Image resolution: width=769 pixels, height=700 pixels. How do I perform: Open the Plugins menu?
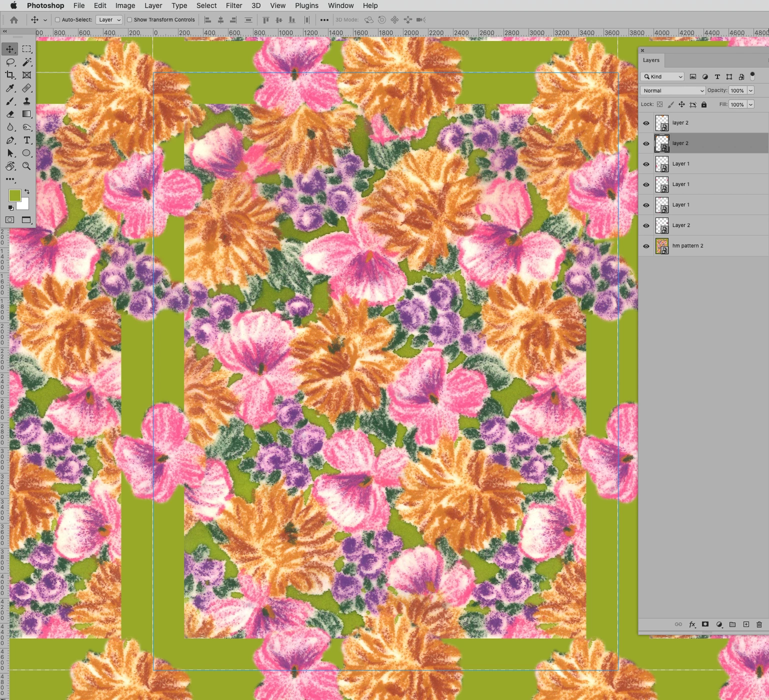(306, 5)
